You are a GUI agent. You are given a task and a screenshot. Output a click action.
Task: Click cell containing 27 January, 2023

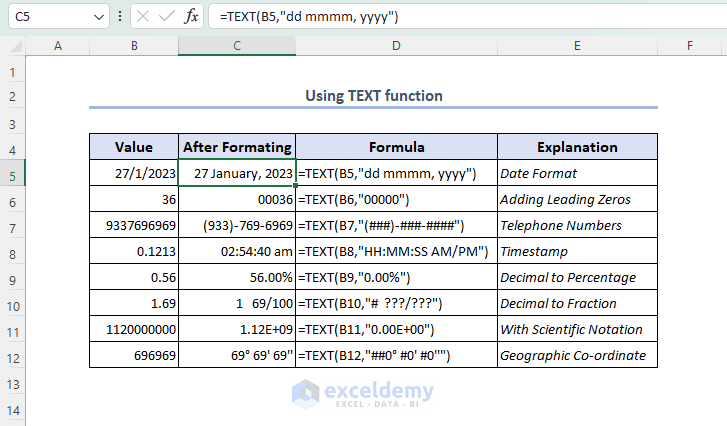[237, 173]
